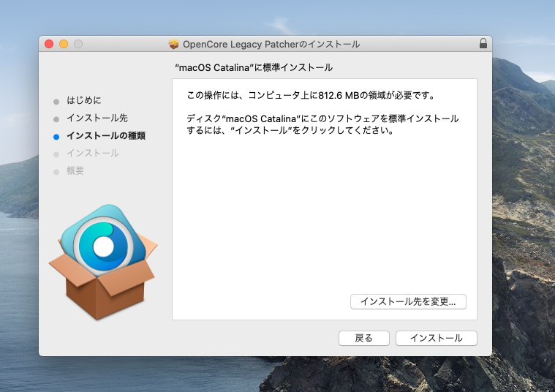
Task: Select the はじめに step label in the sidebar
Action: coord(84,100)
